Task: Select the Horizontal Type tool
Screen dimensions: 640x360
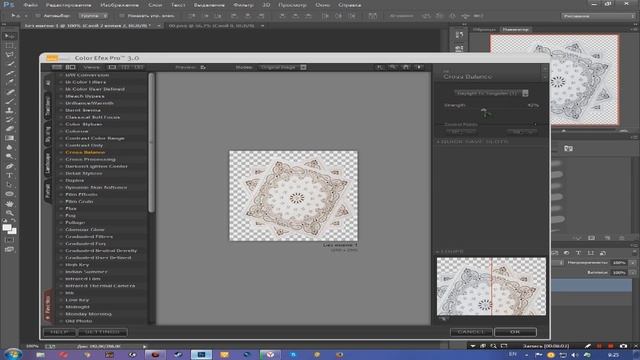Action: [x=9, y=176]
